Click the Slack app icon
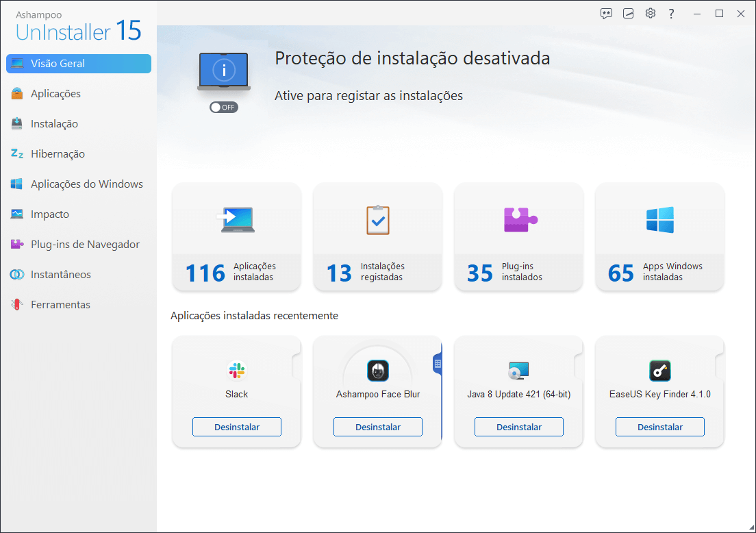This screenshot has height=533, width=756. point(237,371)
